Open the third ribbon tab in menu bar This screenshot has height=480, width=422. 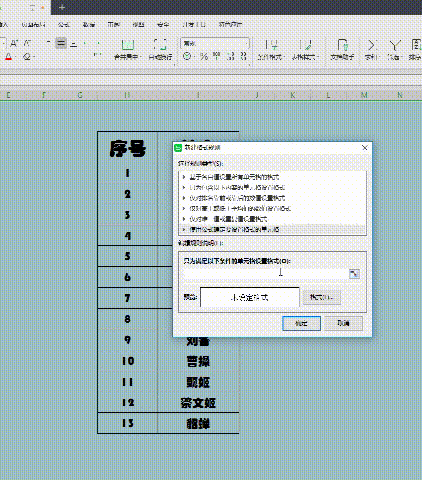click(x=63, y=24)
